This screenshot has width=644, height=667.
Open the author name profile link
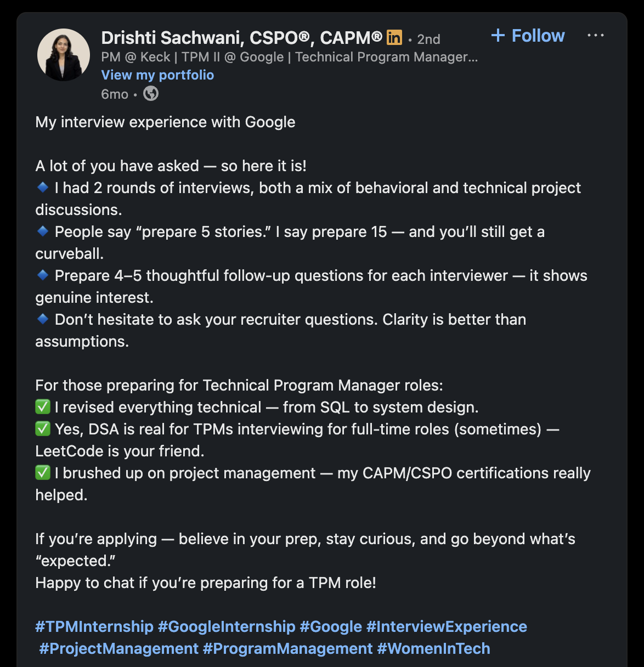241,38
